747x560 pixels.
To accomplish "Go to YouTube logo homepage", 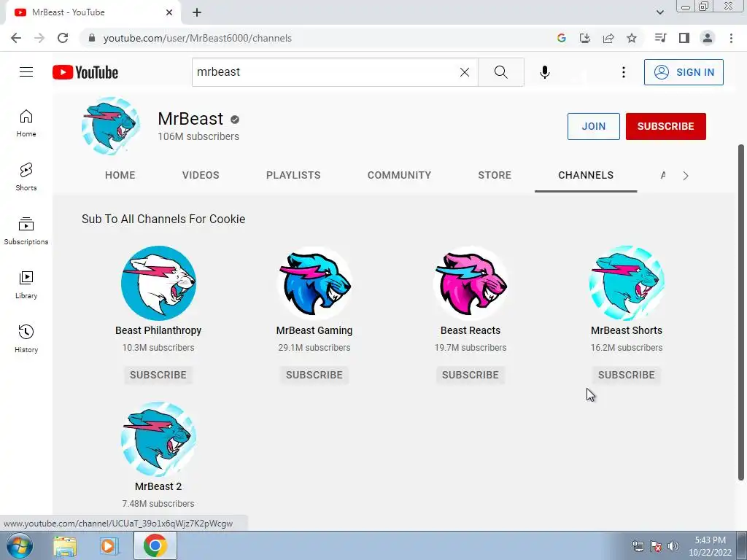I will coord(85,72).
